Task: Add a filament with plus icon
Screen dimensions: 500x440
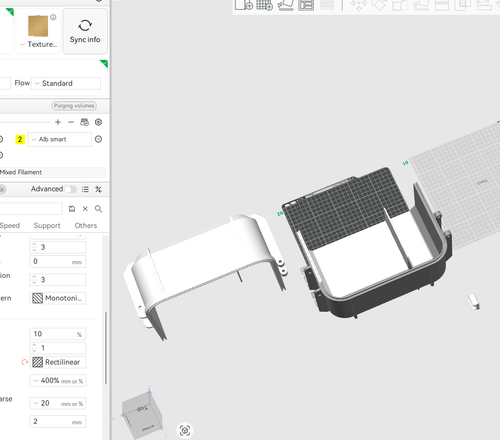Action: pos(58,122)
